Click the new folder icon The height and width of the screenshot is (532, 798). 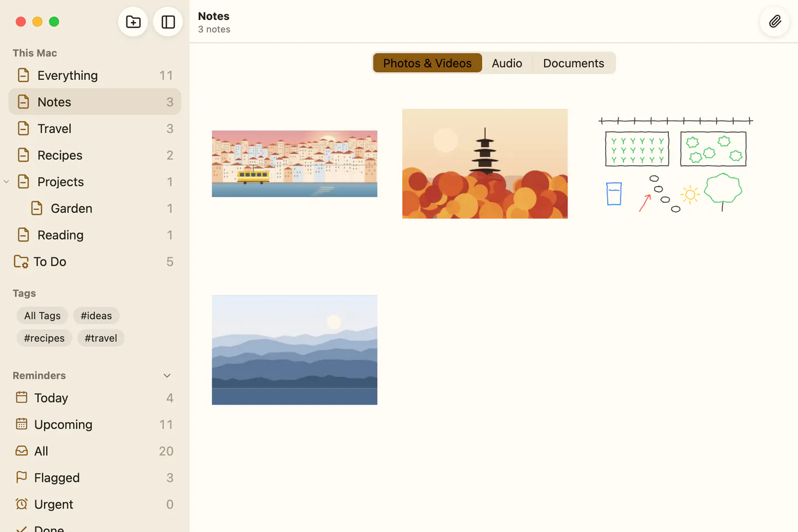point(133,22)
